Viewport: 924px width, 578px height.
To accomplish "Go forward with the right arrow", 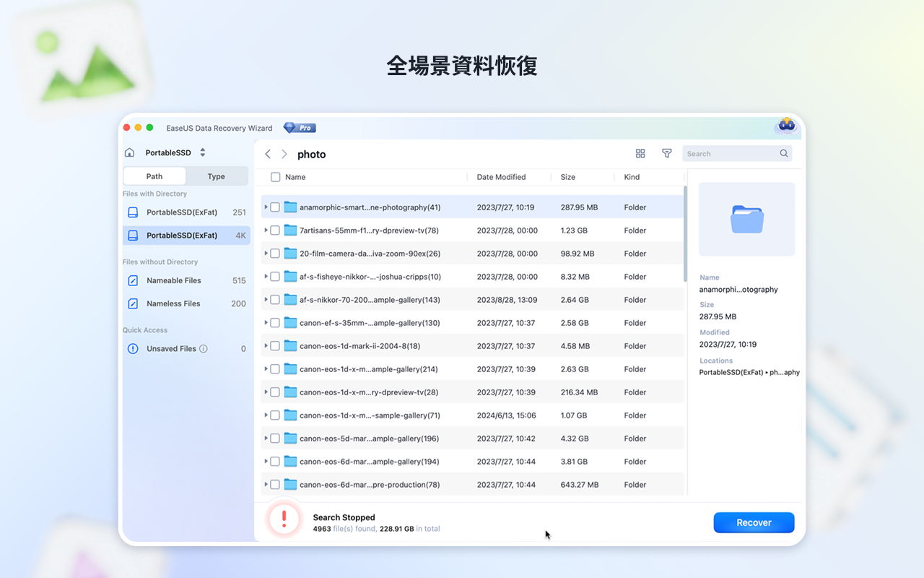I will (x=284, y=154).
